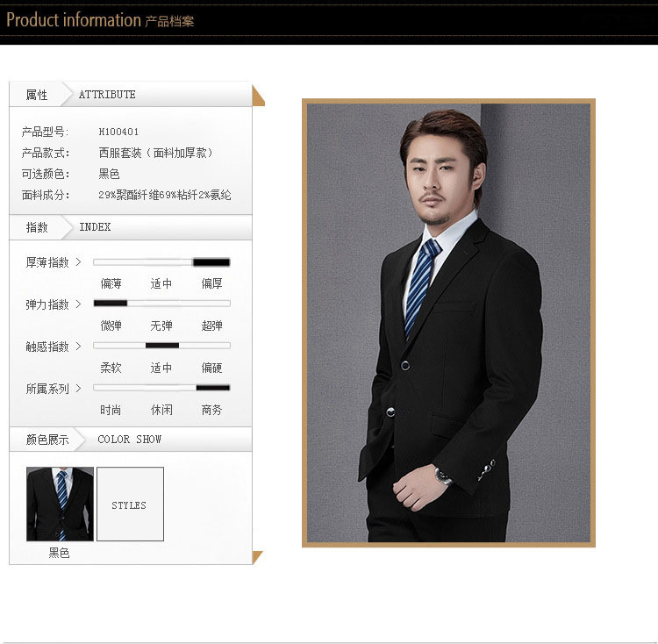Click the 触感指数 touch-feel slider bar
The width and height of the screenshot is (658, 644).
[161, 346]
